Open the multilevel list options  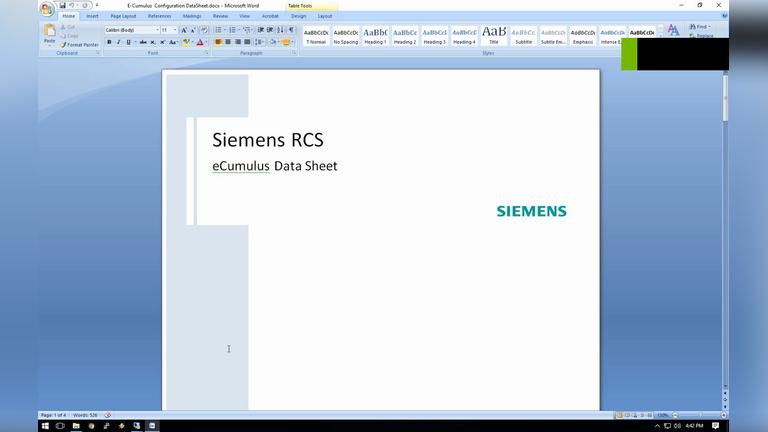[x=247, y=30]
